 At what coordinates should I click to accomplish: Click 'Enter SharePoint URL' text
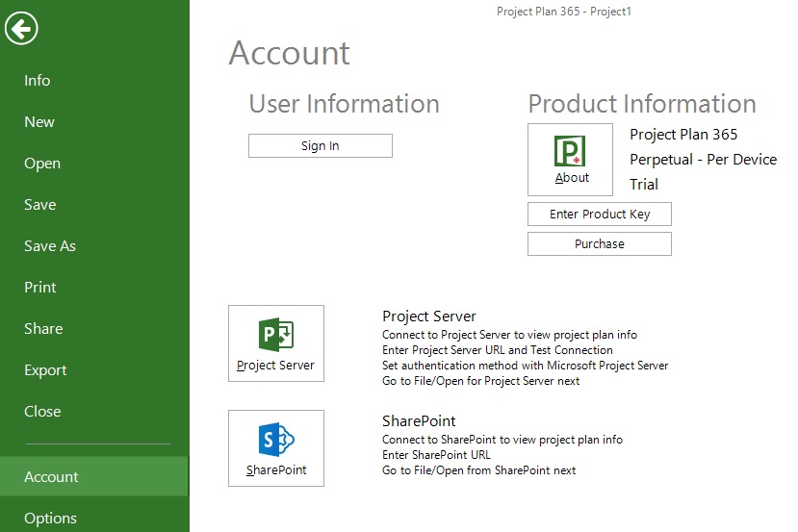pyautogui.click(x=436, y=455)
